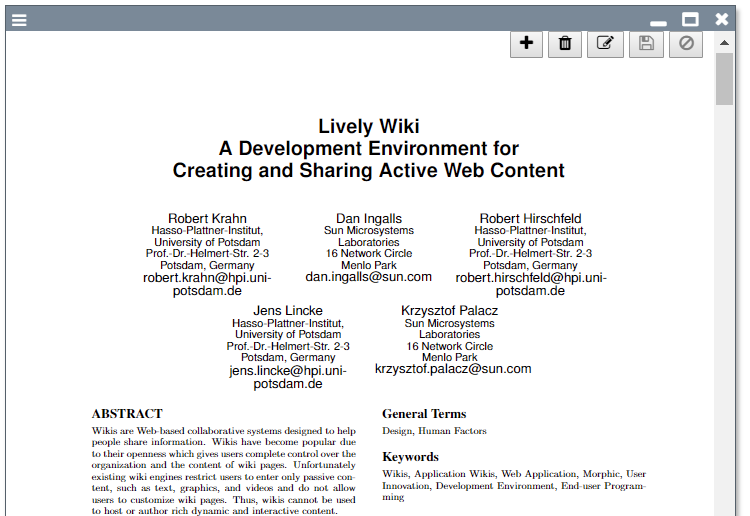Screen dimensions: 750x516
Task: Click the "Lively Wiki" title text
Action: tap(368, 126)
